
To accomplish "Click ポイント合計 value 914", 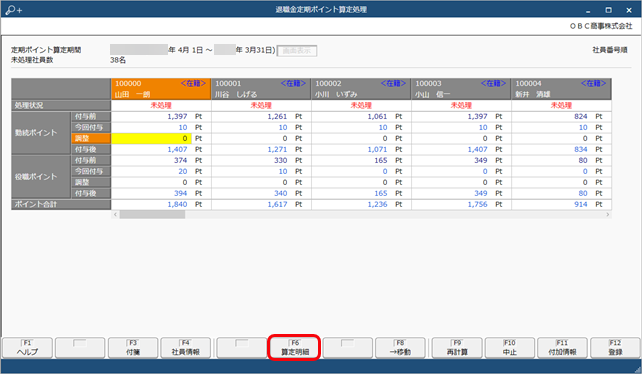I will [x=581, y=204].
